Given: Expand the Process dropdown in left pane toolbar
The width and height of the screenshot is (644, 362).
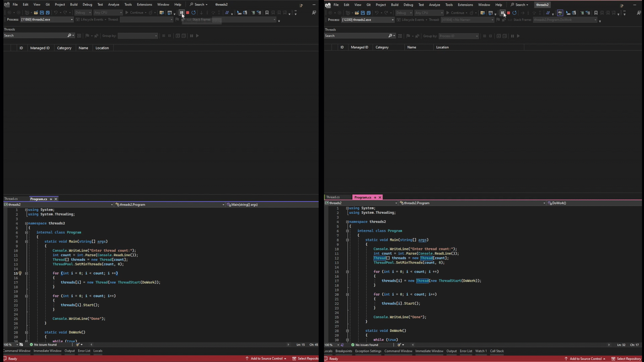Looking at the screenshot, I should (x=72, y=19).
